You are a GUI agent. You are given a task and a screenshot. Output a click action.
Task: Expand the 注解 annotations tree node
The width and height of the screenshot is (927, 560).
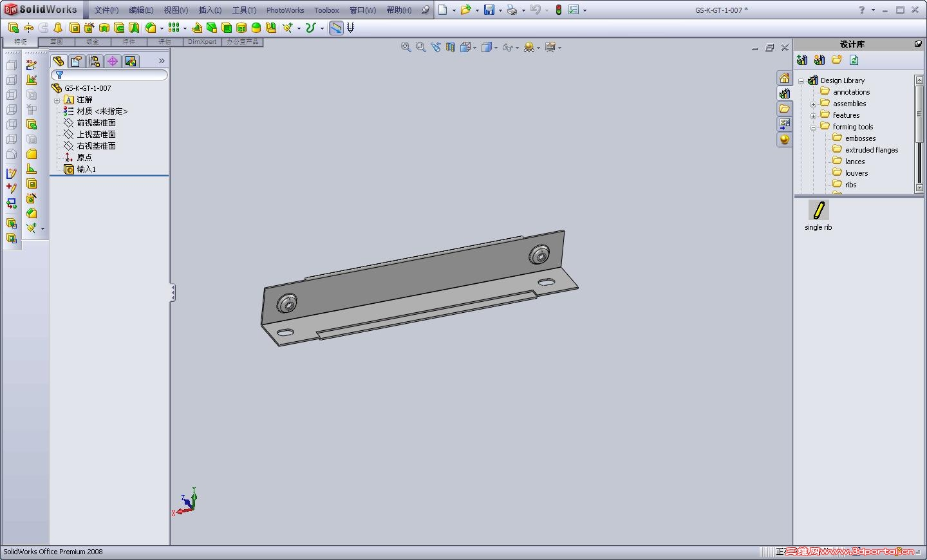coord(57,100)
